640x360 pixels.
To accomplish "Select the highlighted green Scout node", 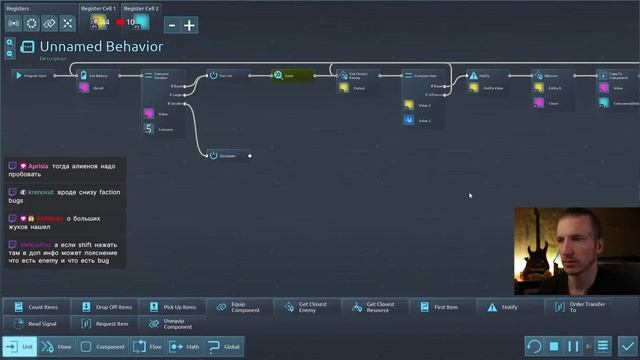I will click(x=293, y=76).
